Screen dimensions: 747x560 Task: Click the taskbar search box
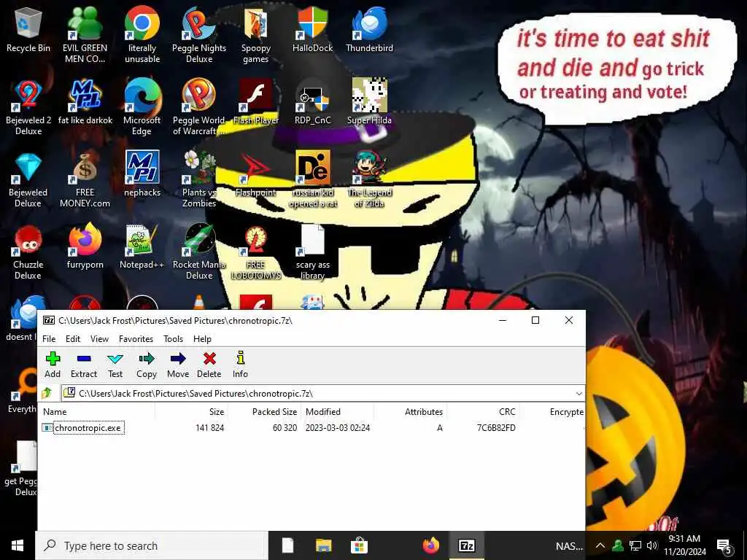click(152, 545)
